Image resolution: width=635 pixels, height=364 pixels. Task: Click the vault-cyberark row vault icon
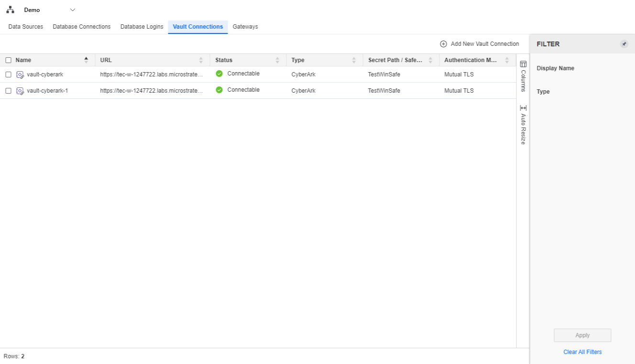pyautogui.click(x=20, y=75)
